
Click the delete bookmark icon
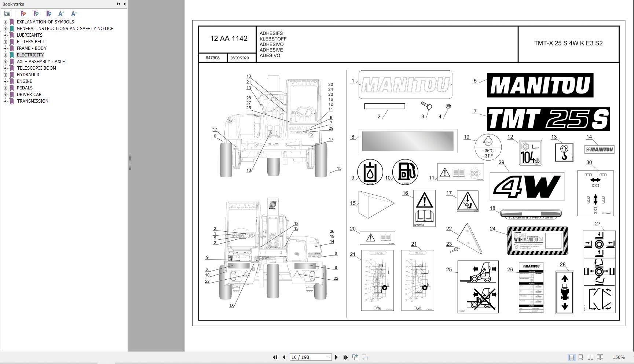coord(23,14)
